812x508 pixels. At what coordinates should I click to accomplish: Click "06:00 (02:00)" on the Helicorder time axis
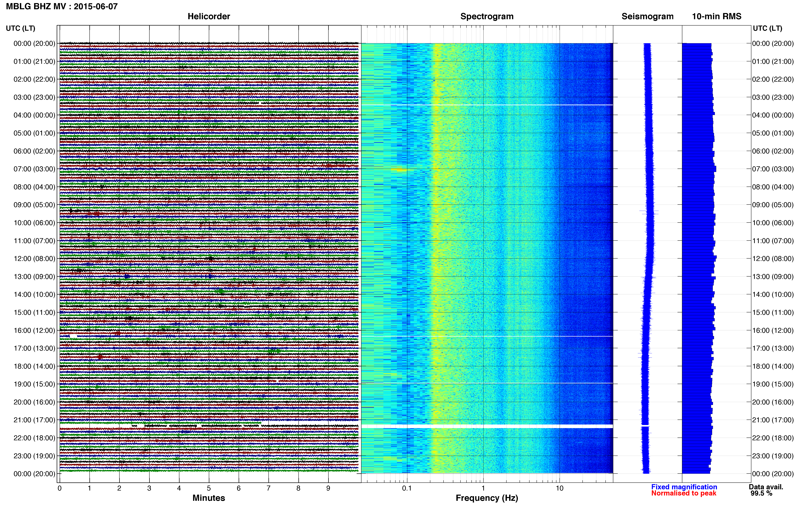coord(34,151)
